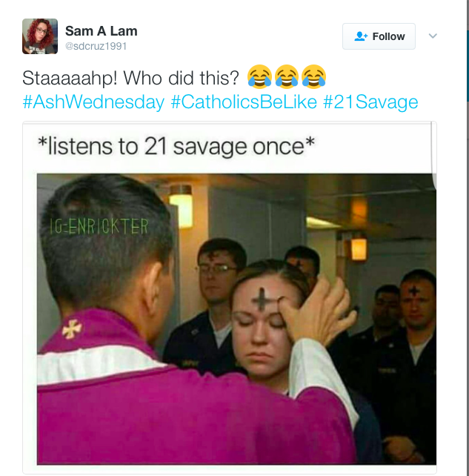Open the #AshWednesday hashtag
Screen dimensions: 469x476
(x=93, y=102)
